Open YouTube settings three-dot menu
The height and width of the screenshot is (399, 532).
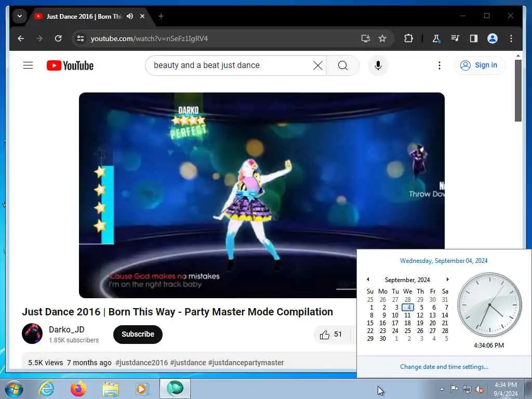pyautogui.click(x=440, y=65)
